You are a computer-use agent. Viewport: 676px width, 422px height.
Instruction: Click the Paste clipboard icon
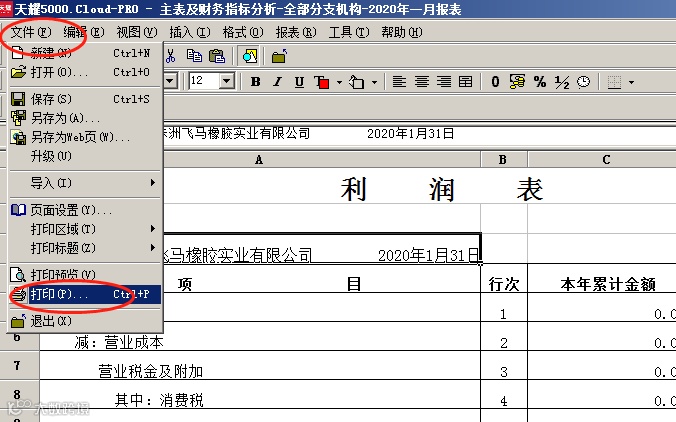[217, 56]
